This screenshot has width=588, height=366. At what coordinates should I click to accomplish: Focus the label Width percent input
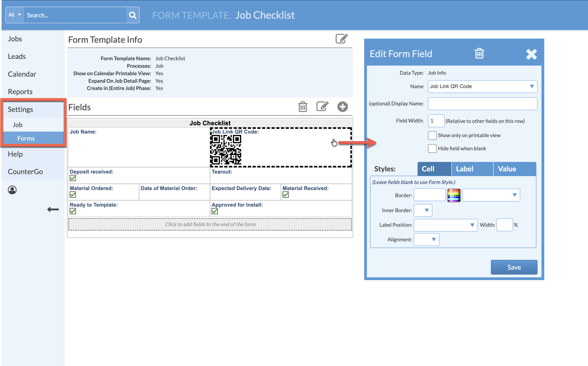pyautogui.click(x=504, y=225)
